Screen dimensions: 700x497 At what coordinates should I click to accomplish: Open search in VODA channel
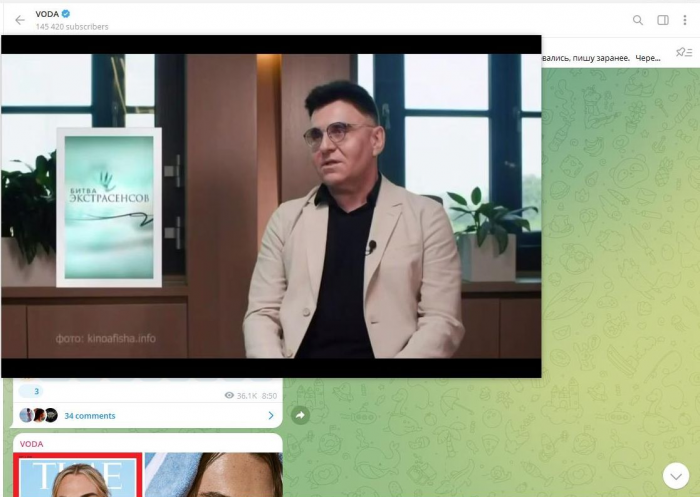point(638,20)
